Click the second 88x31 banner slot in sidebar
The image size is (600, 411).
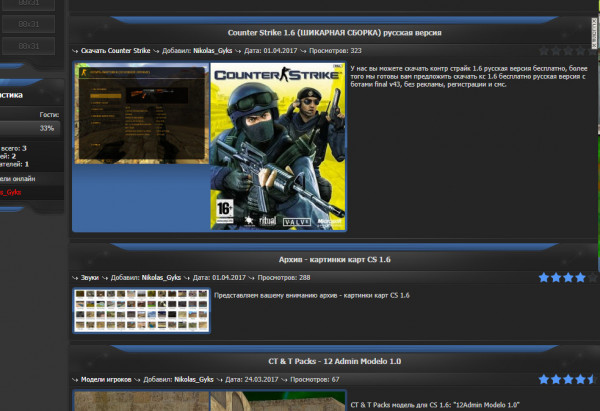29,24
